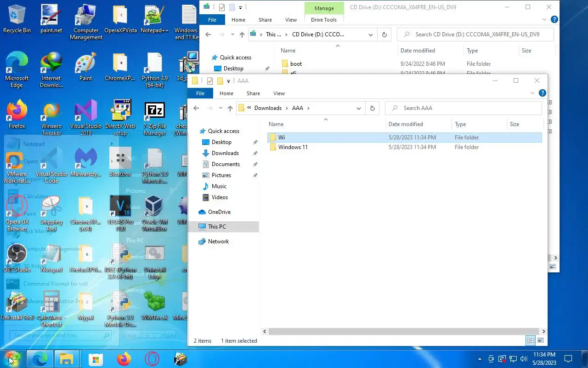
Task: Select the OperaXPVista folder on the desktop
Action: tap(120, 19)
